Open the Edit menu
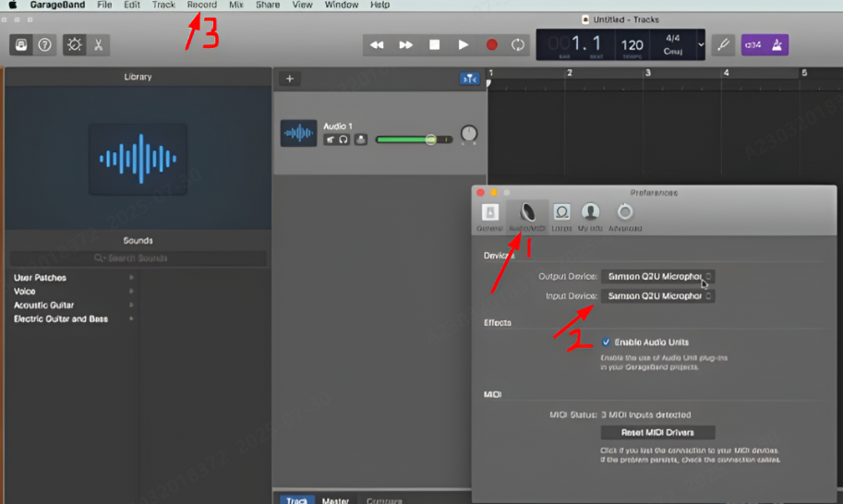Viewport: 843px width, 504px height. point(132,5)
